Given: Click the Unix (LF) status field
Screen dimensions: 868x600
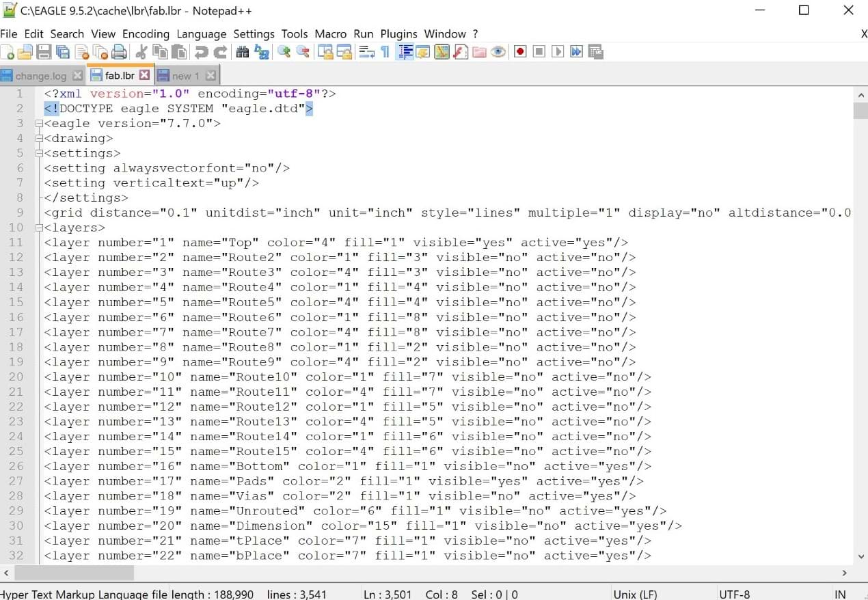Looking at the screenshot, I should pos(635,595).
